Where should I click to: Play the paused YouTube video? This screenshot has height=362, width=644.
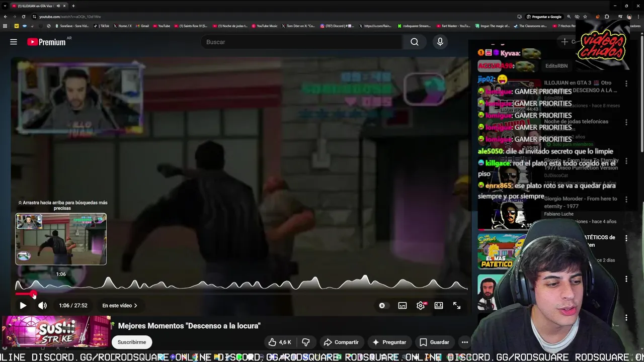pyautogui.click(x=23, y=305)
